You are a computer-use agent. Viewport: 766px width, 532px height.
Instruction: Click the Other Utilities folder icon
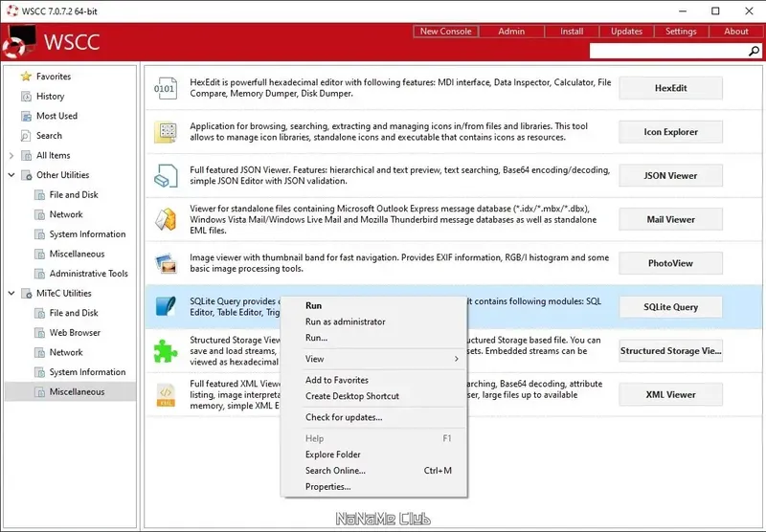coord(27,175)
